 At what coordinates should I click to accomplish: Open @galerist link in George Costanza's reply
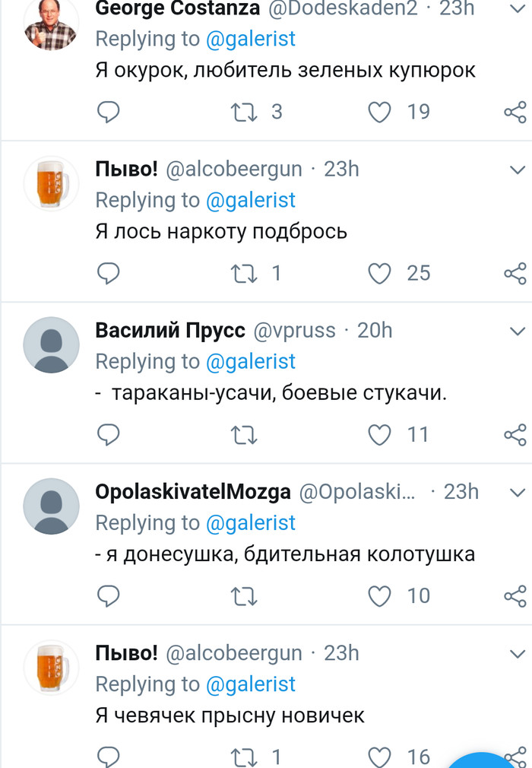pyautogui.click(x=250, y=39)
